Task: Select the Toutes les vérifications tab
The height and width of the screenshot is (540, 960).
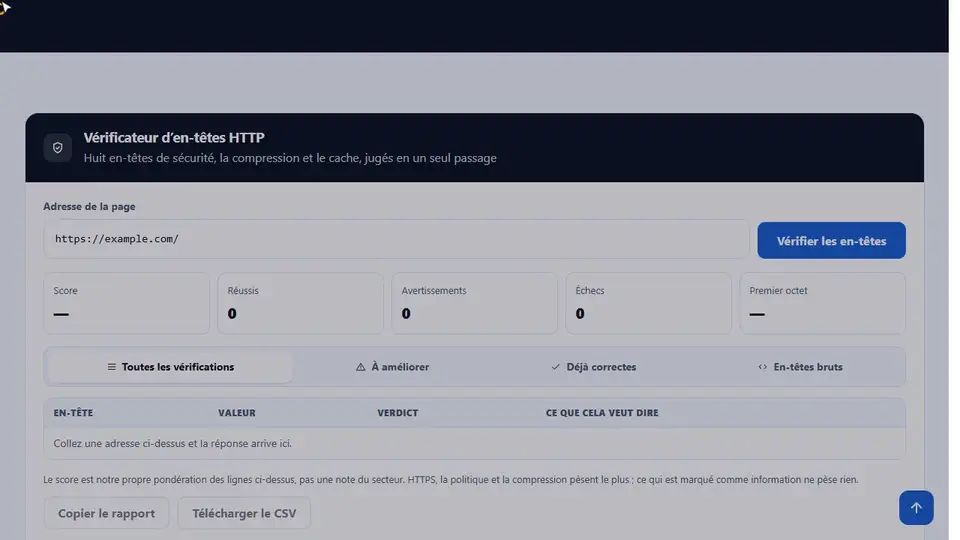Action: 170,367
